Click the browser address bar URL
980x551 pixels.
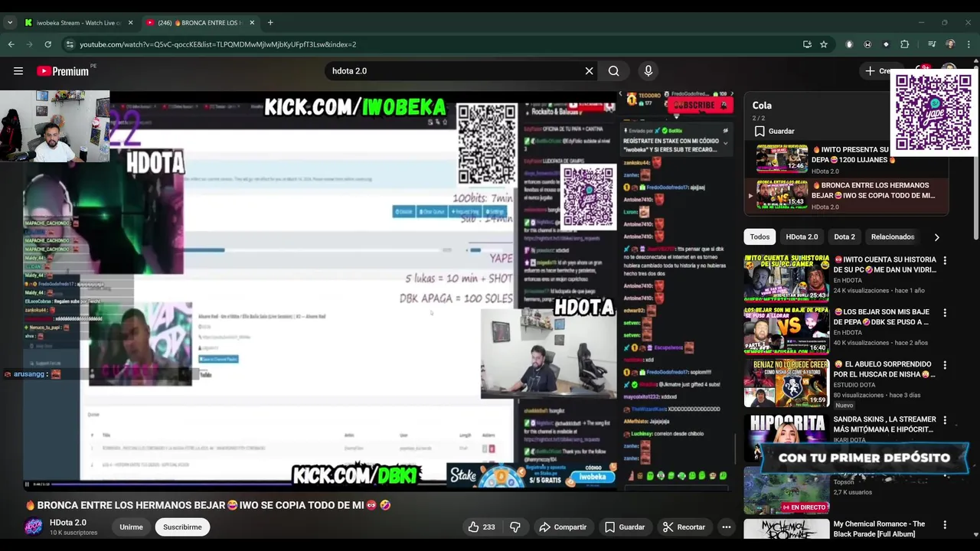218,44
